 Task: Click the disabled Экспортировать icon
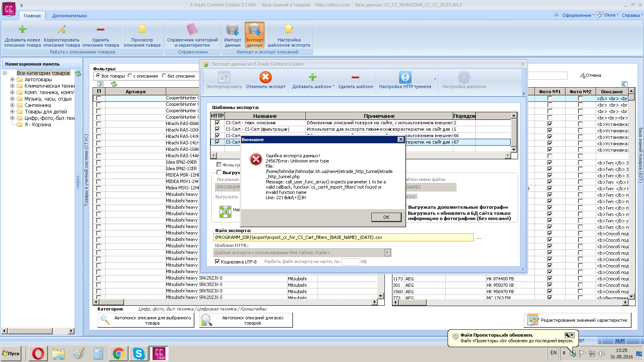tap(224, 77)
